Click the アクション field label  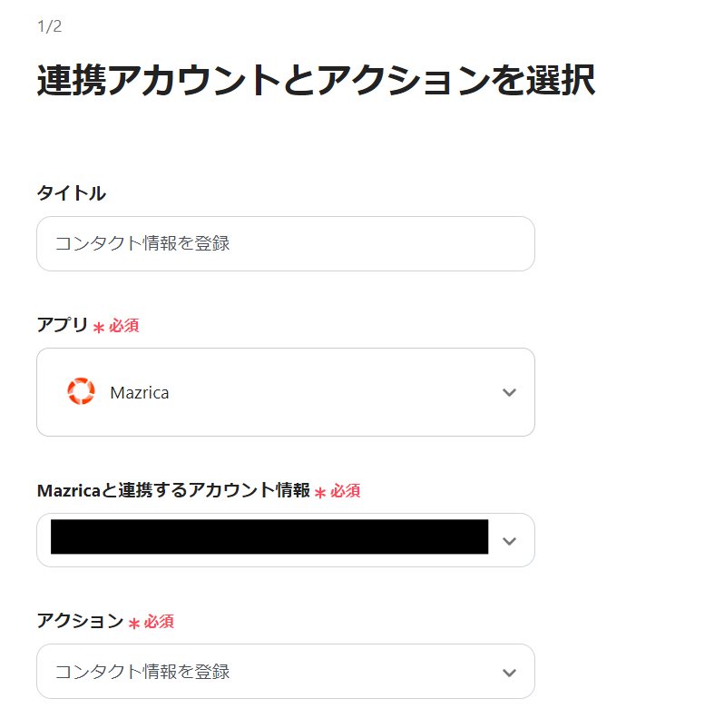[80, 621]
